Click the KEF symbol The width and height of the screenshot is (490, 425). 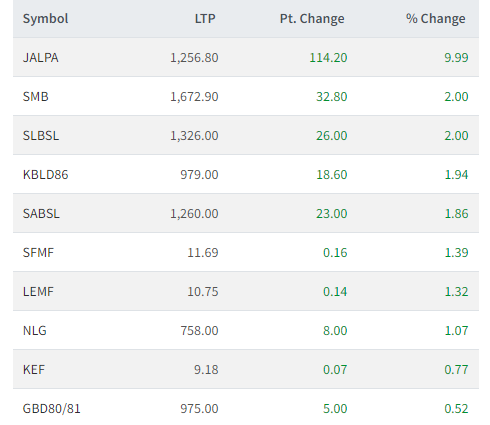tap(34, 370)
